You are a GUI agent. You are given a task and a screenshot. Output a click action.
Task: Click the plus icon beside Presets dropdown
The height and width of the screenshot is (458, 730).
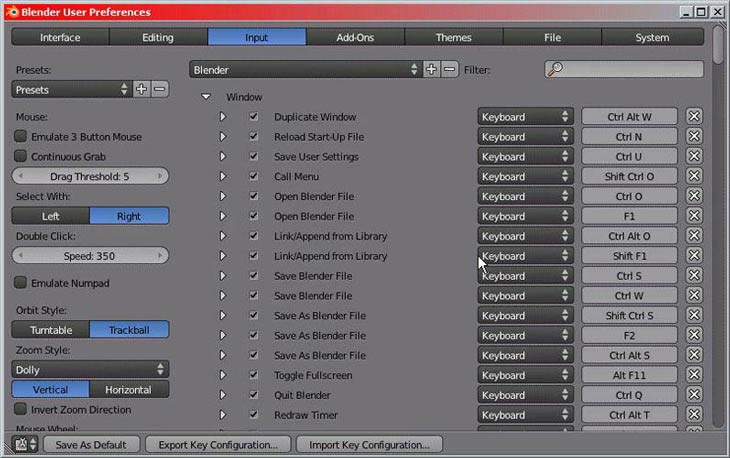pos(141,89)
